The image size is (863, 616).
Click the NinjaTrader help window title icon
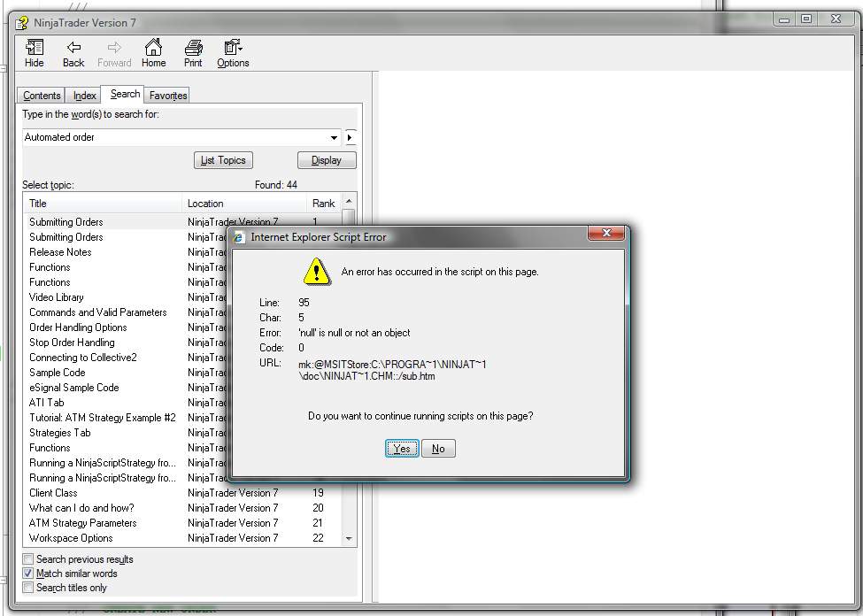click(x=22, y=23)
